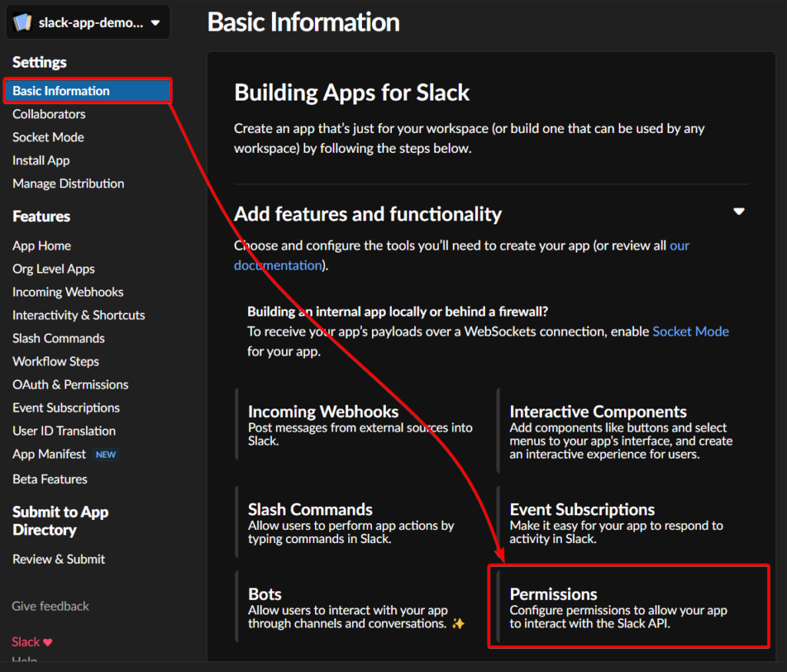787x672 pixels.
Task: Select Collaborators in the Settings sidebar
Action: 48,114
